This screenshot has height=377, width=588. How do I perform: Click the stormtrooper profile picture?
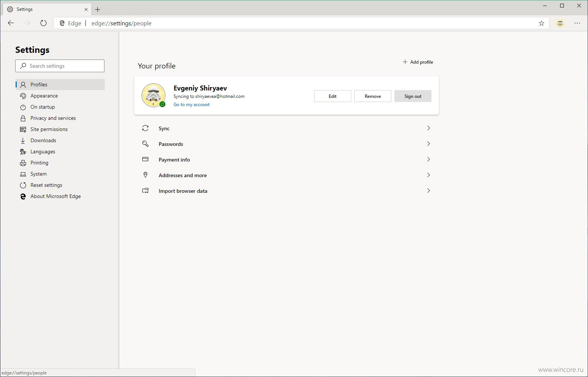pos(154,95)
